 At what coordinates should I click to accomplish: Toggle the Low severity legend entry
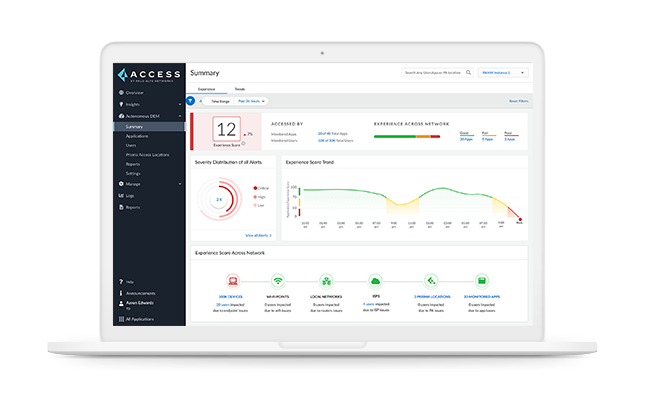(x=259, y=205)
